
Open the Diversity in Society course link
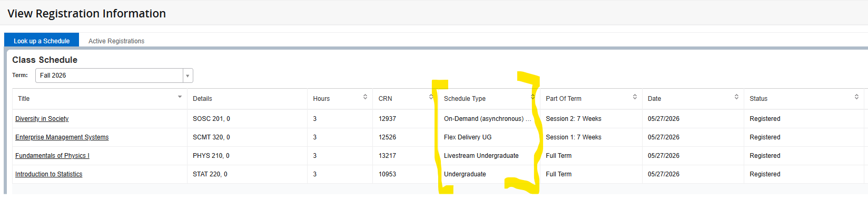[42, 119]
